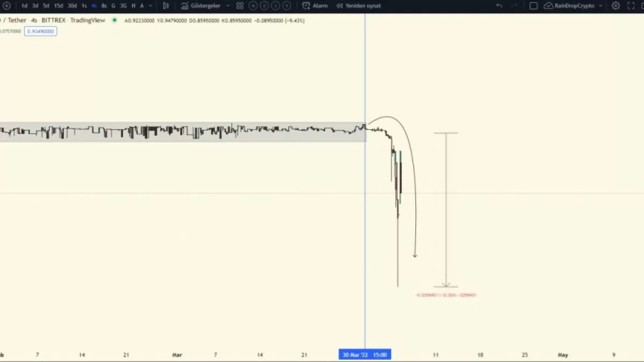Open the indicator templates grid icon
The width and height of the screenshot is (644, 362).
coord(240,6)
